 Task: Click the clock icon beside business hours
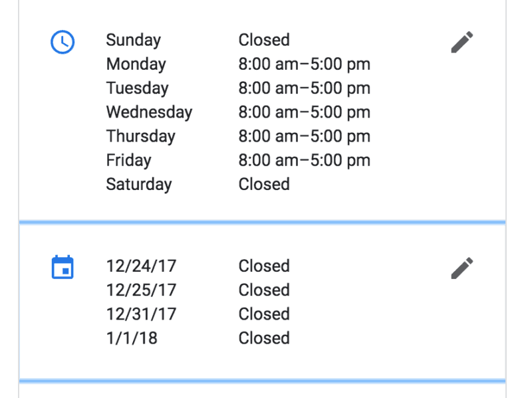(63, 42)
